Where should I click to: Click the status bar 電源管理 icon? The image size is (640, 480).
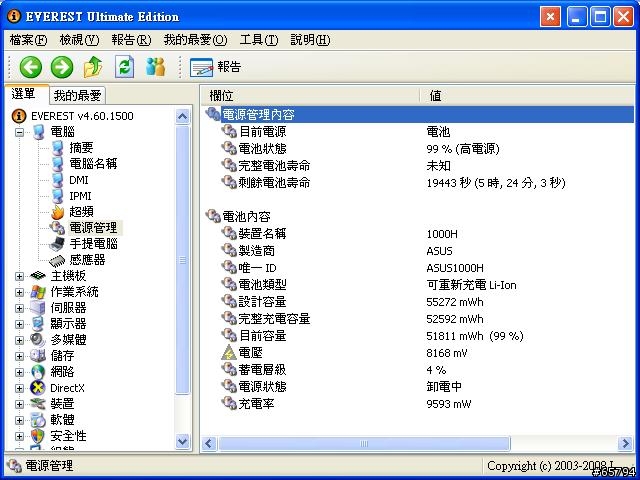coord(14,465)
